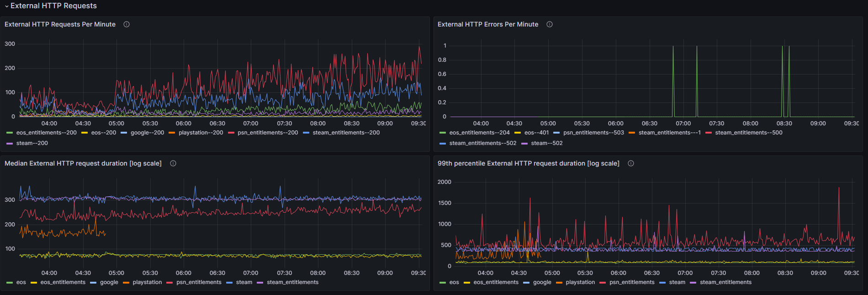Viewport: 868px width, 295px height.
Task: Open info icon next to 99th percentile duration title
Action: [x=631, y=163]
